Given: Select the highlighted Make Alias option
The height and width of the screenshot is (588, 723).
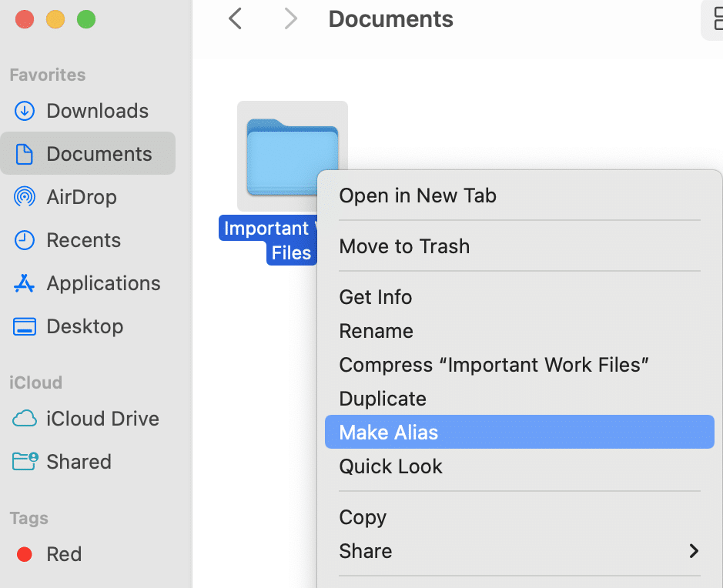Looking at the screenshot, I should tap(387, 432).
